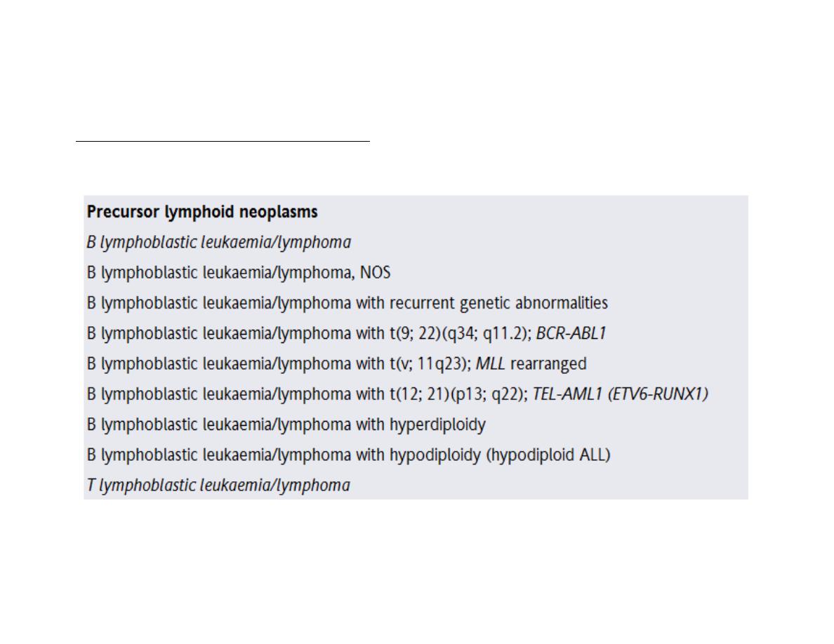
Task: Click 't(12; 21)(p13; q22)' translocation text
Action: [459, 394]
